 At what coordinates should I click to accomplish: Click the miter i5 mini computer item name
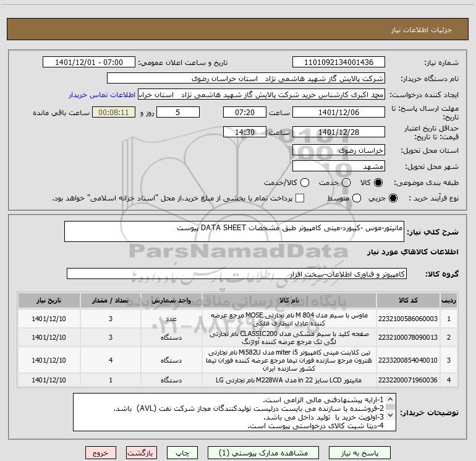tap(289, 360)
